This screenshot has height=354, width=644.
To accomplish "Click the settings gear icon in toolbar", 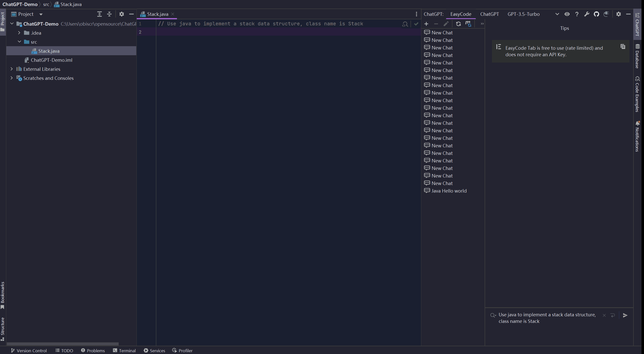I will 618,14.
